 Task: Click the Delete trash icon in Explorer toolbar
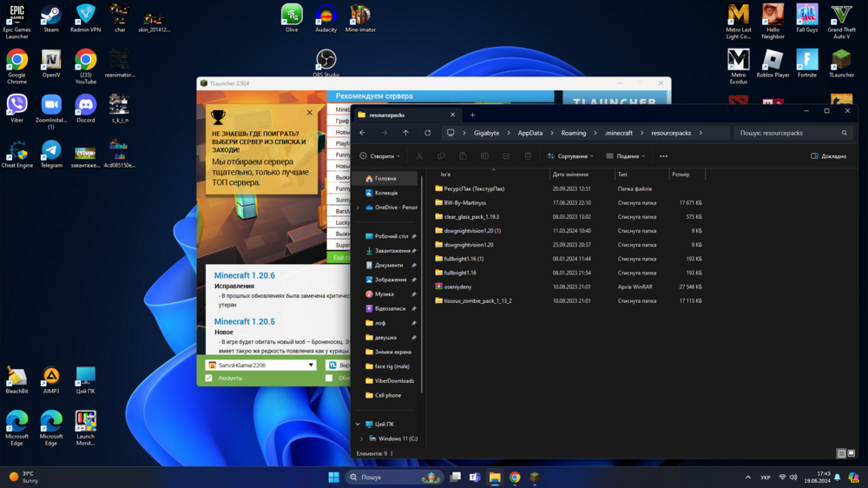tap(528, 156)
